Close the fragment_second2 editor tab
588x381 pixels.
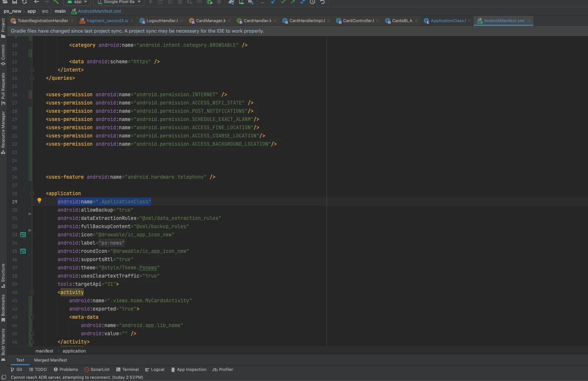132,21
